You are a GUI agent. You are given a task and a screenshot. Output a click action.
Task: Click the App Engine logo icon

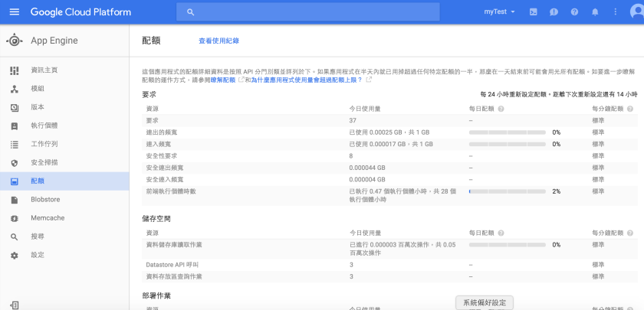pos(15,41)
